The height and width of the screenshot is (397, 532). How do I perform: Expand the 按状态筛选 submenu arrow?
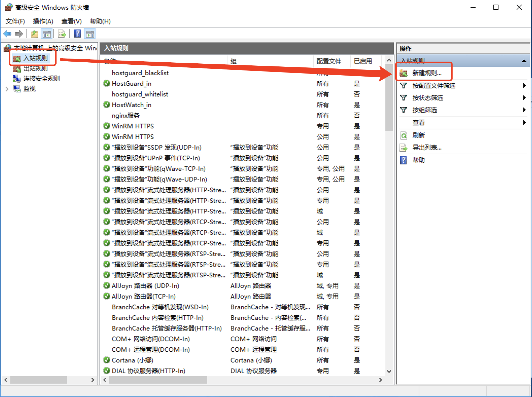(x=524, y=98)
